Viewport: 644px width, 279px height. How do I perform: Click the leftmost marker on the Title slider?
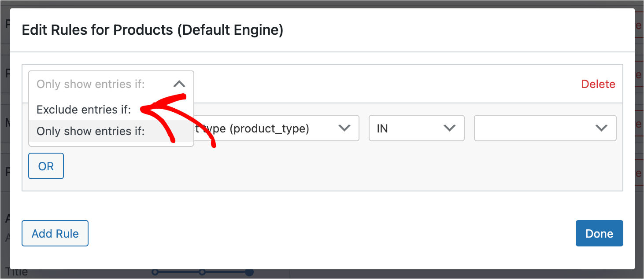coord(155,272)
